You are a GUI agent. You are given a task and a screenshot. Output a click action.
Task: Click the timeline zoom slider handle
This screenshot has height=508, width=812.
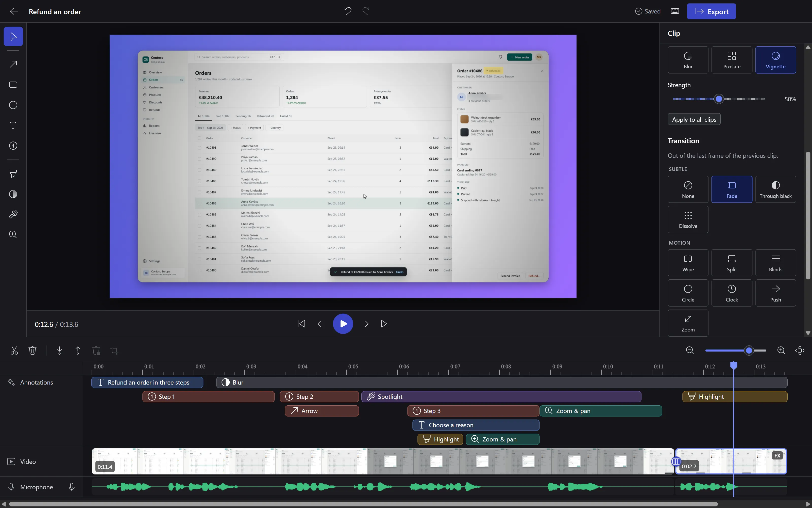(x=749, y=351)
